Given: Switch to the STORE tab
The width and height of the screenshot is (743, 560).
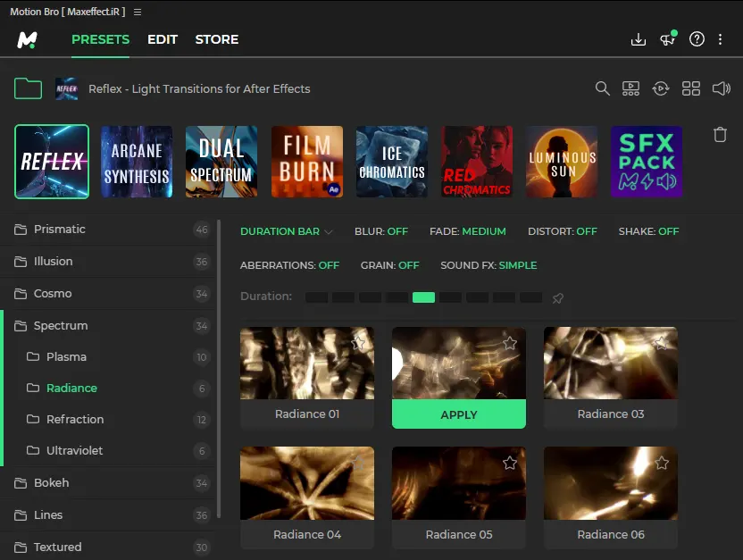Looking at the screenshot, I should (217, 39).
